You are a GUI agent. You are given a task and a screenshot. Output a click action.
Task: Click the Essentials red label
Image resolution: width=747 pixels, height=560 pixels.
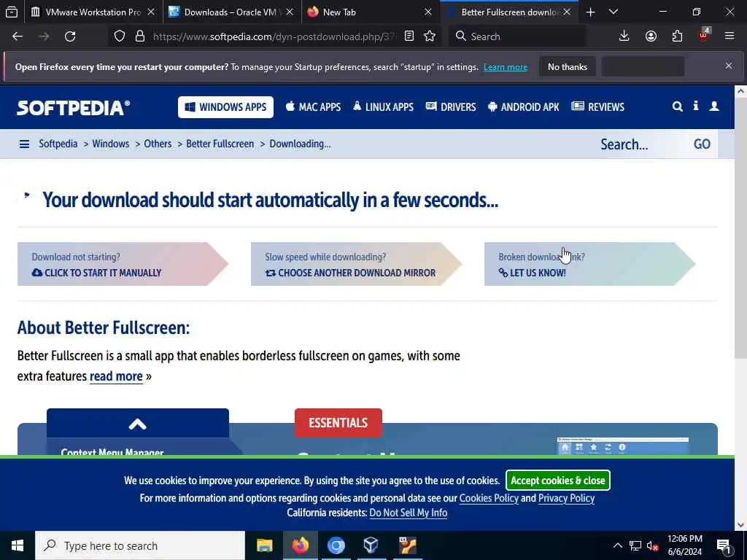point(338,423)
